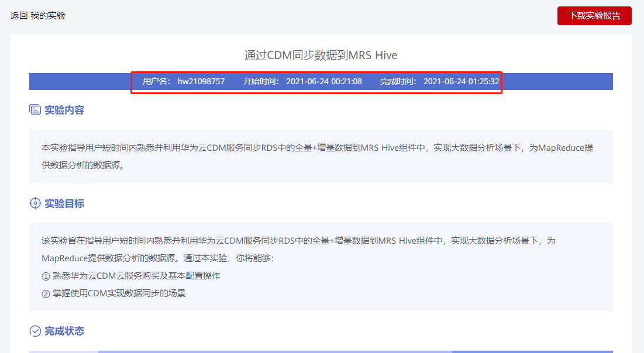
Task: Select the 实验目标 section heading
Action: tap(64, 203)
